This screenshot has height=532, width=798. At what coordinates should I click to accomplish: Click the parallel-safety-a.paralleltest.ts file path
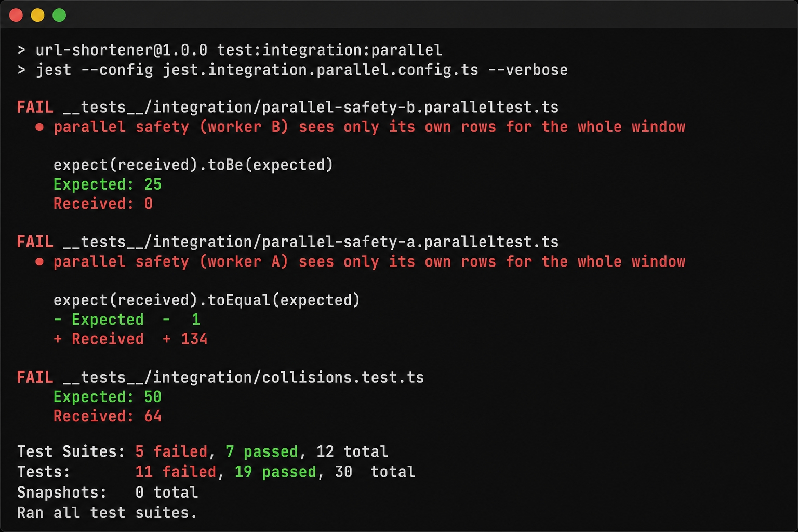311,242
